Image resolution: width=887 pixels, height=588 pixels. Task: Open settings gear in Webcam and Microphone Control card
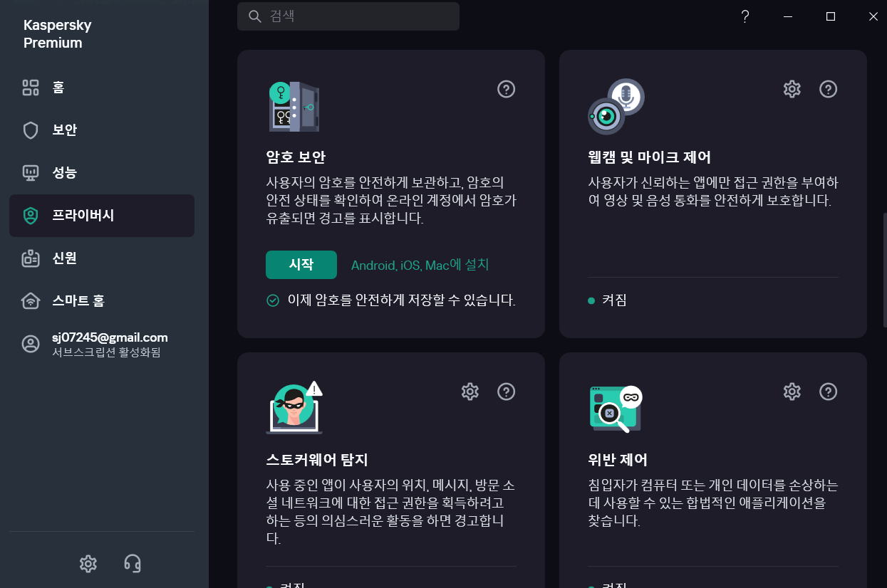point(792,89)
